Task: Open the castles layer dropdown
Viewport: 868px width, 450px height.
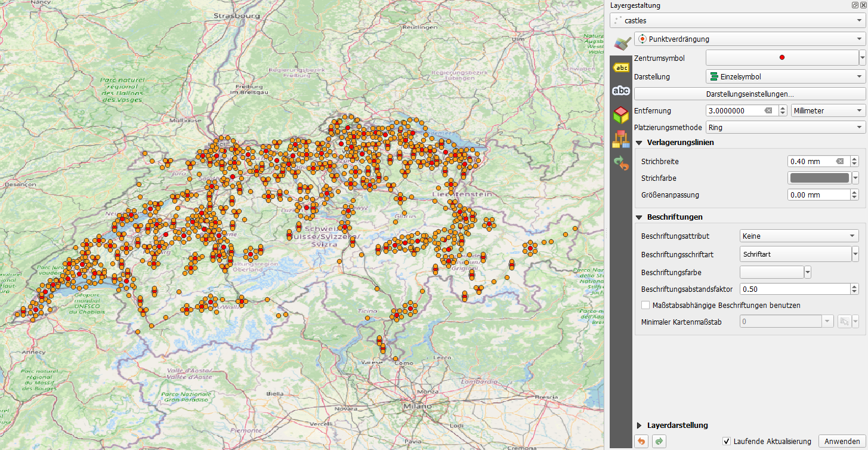Action: [x=738, y=20]
